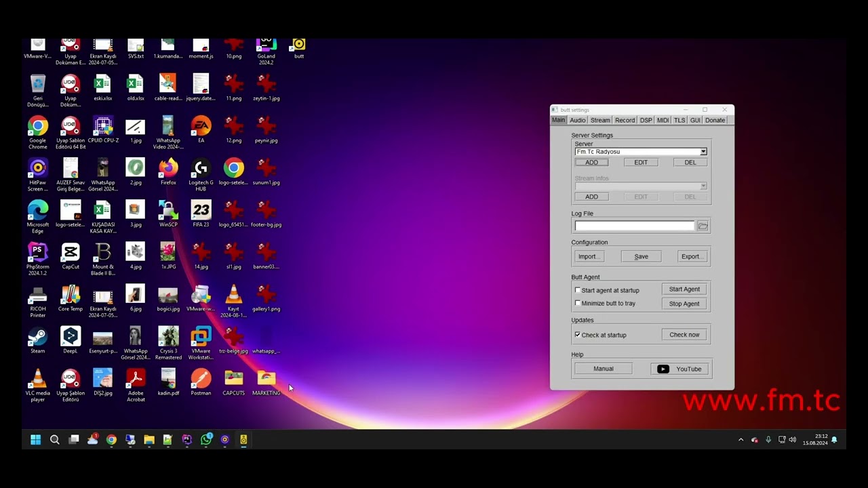
Task: Uncheck Check at startup updates option
Action: click(x=578, y=335)
